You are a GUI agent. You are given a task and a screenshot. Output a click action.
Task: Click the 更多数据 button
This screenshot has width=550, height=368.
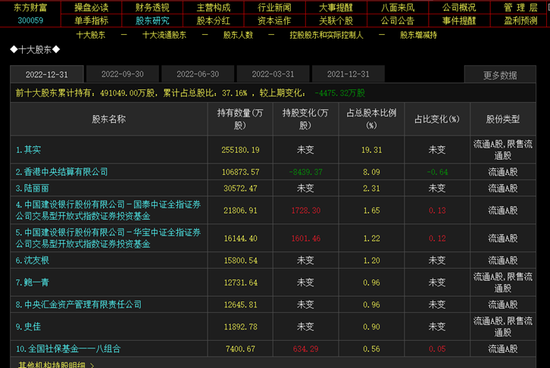tap(500, 75)
